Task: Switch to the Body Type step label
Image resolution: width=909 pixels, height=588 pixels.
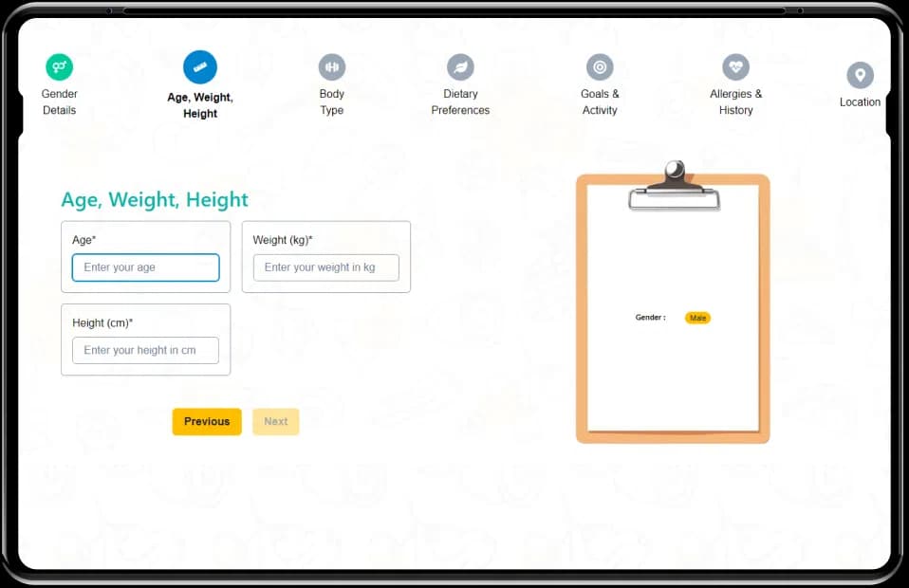Action: (331, 101)
